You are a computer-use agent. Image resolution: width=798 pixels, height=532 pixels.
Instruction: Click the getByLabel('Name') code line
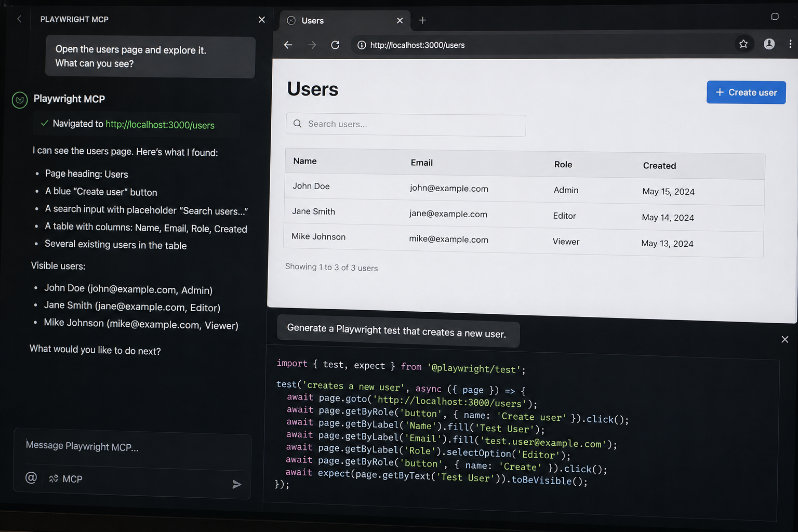tap(416, 425)
